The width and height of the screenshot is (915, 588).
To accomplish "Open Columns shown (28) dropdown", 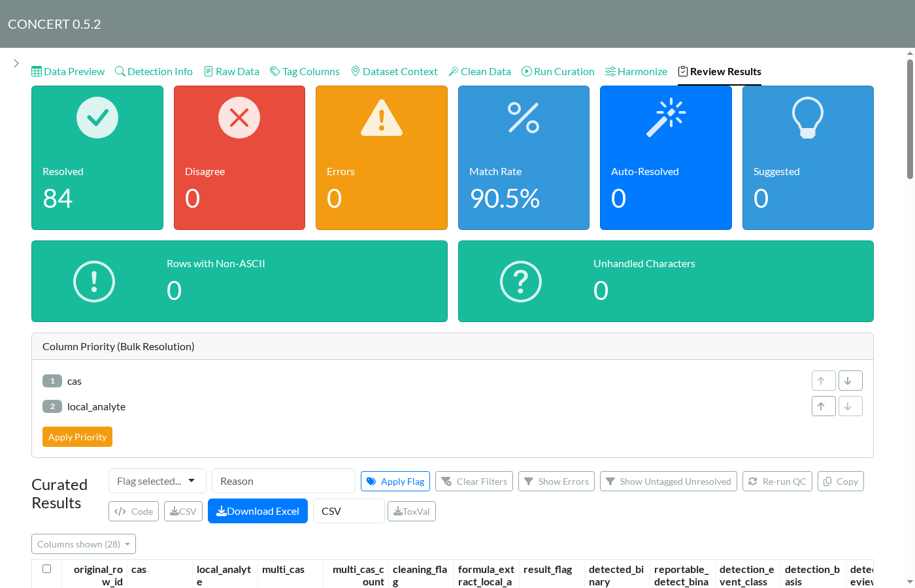I will tap(84, 544).
